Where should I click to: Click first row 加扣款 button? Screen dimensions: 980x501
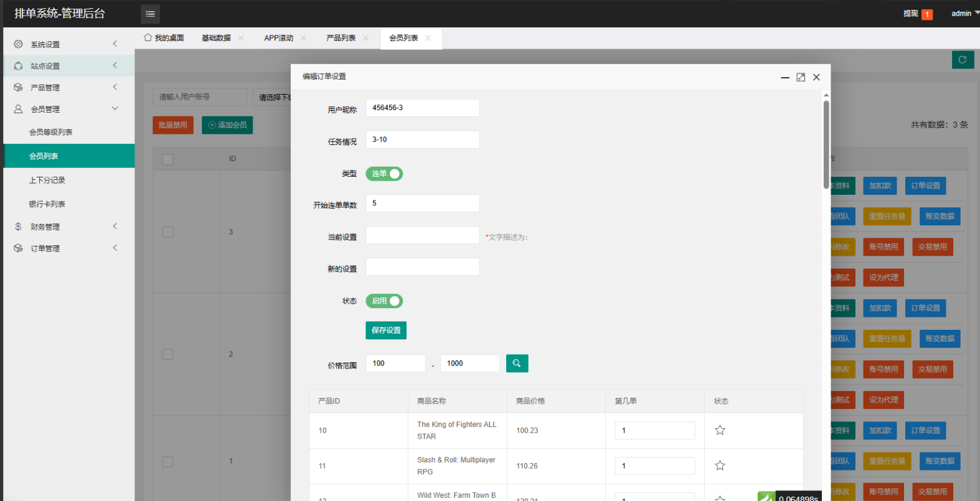pos(880,185)
